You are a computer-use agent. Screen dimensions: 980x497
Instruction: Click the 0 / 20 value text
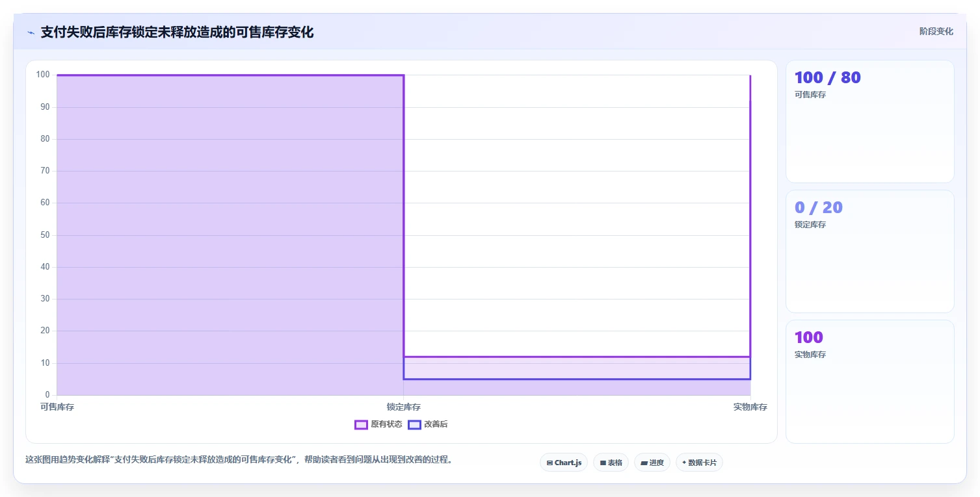point(819,207)
